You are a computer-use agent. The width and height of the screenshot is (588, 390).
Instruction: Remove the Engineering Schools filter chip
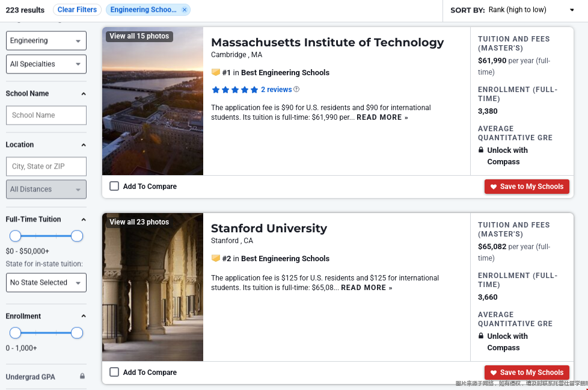coord(185,10)
